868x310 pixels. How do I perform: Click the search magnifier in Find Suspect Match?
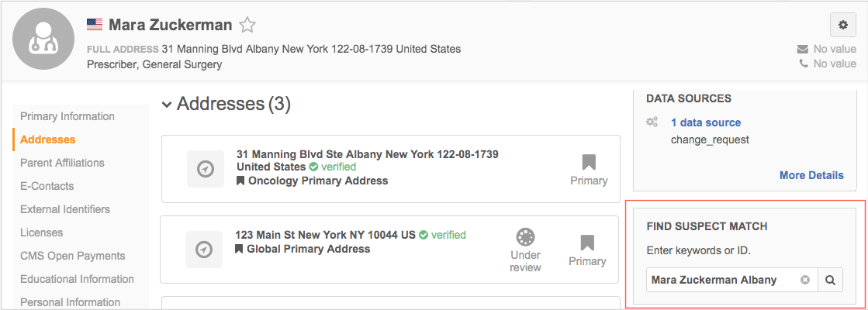(830, 280)
